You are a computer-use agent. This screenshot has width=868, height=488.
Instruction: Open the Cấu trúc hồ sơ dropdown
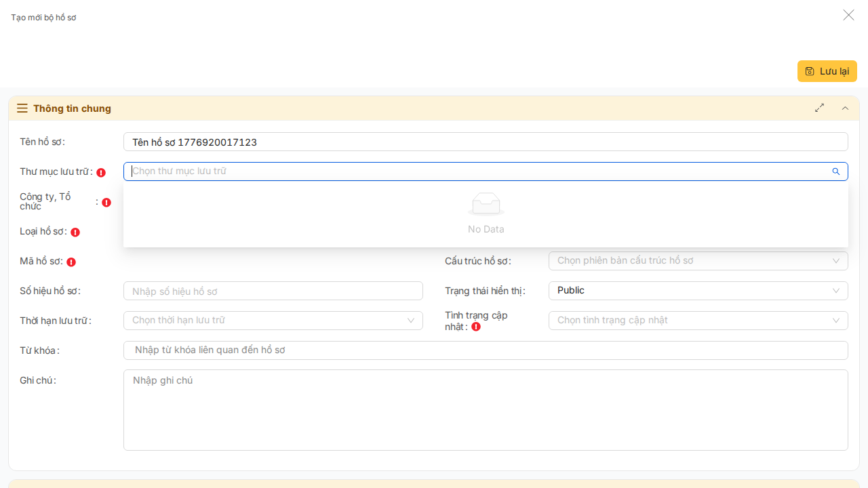[698, 261]
